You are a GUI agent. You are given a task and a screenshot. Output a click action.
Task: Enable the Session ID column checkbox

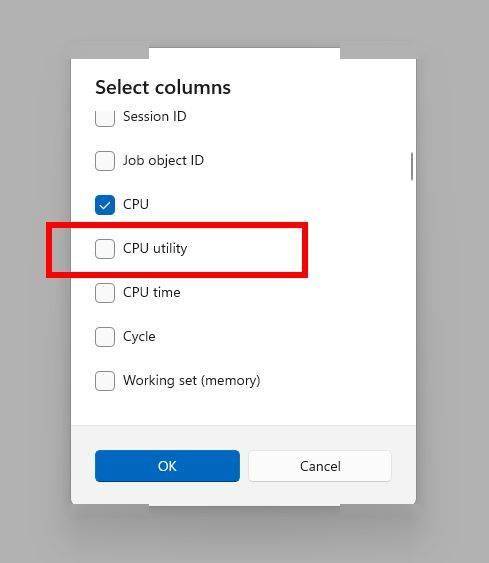click(105, 117)
